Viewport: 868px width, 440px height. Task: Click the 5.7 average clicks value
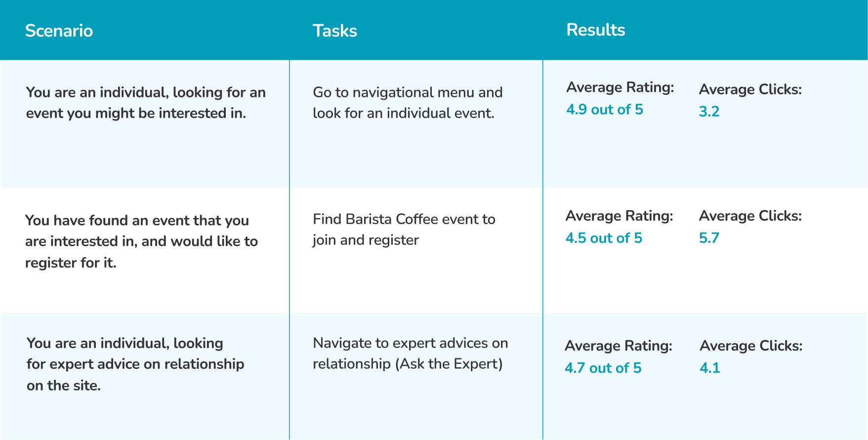click(709, 238)
